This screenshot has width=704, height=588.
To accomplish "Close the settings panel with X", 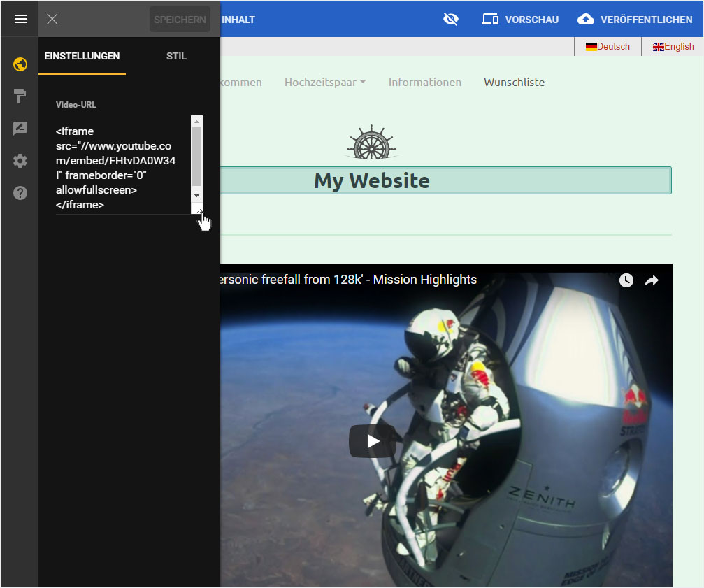I will tap(52, 19).
